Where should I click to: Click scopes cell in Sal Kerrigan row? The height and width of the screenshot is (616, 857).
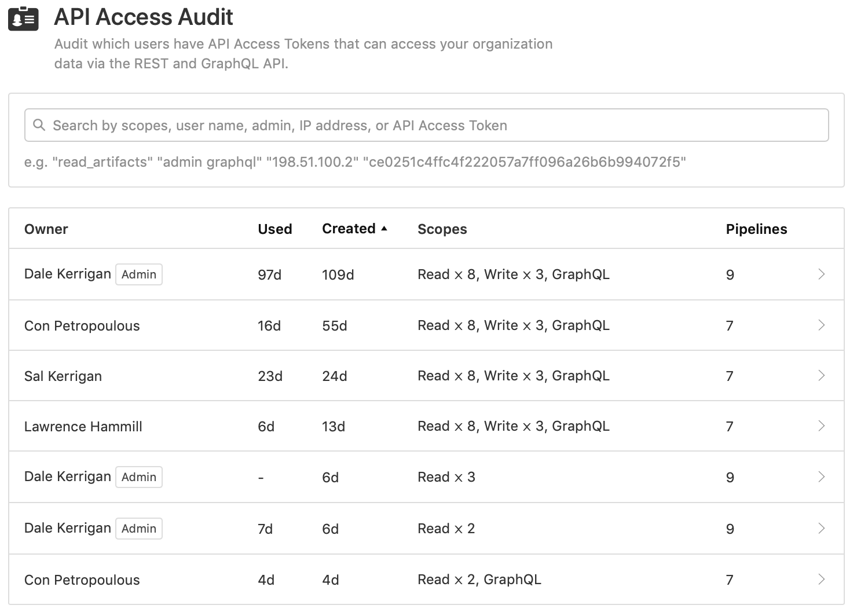coord(514,376)
